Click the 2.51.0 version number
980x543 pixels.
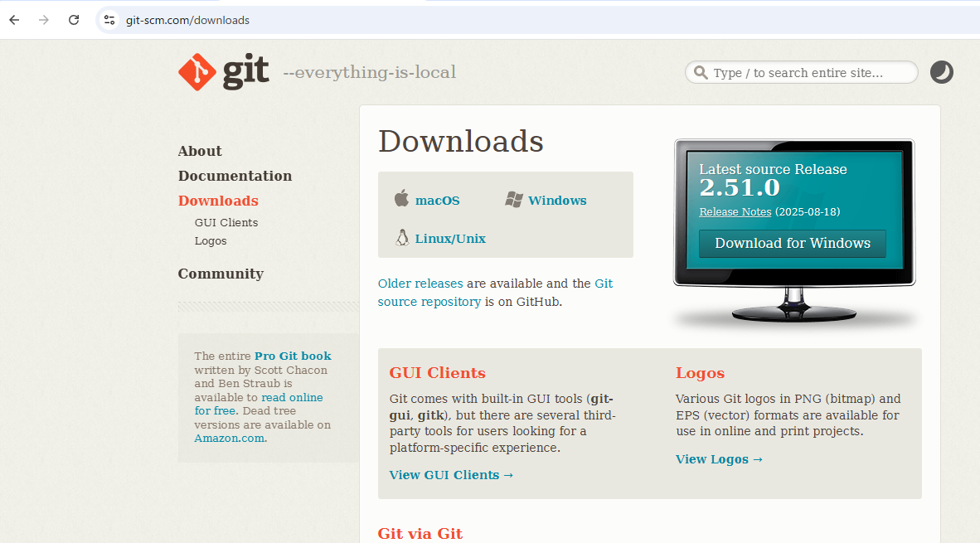(740, 187)
